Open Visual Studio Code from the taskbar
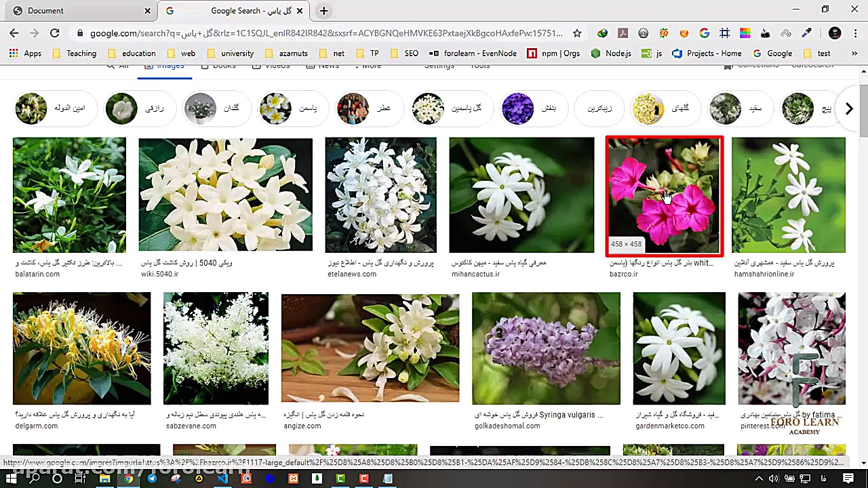868x488 pixels. coord(222,479)
